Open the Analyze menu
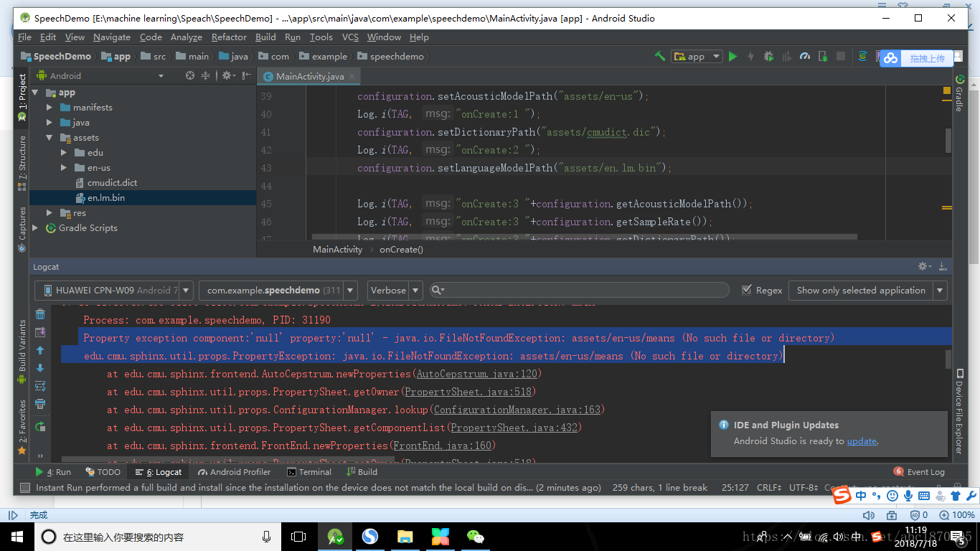The width and height of the screenshot is (980, 551). point(186,37)
